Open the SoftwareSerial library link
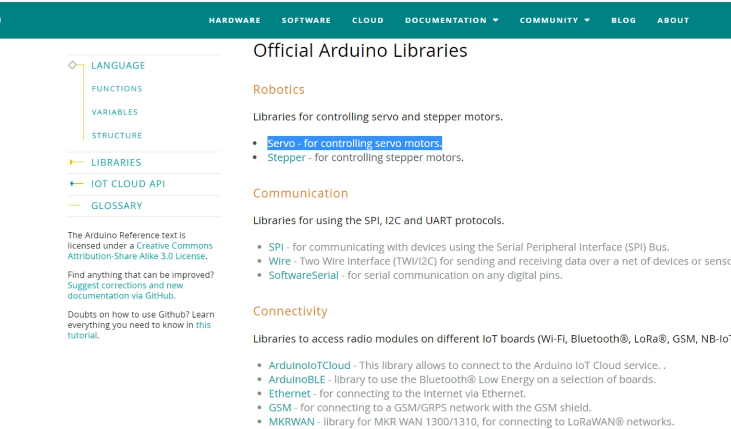The width and height of the screenshot is (731, 429). coord(303,275)
